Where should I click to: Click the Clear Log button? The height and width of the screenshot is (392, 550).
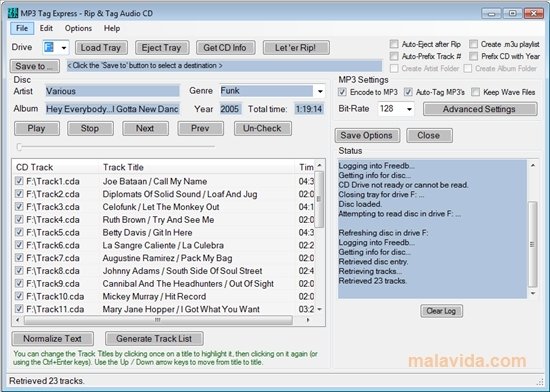click(441, 311)
